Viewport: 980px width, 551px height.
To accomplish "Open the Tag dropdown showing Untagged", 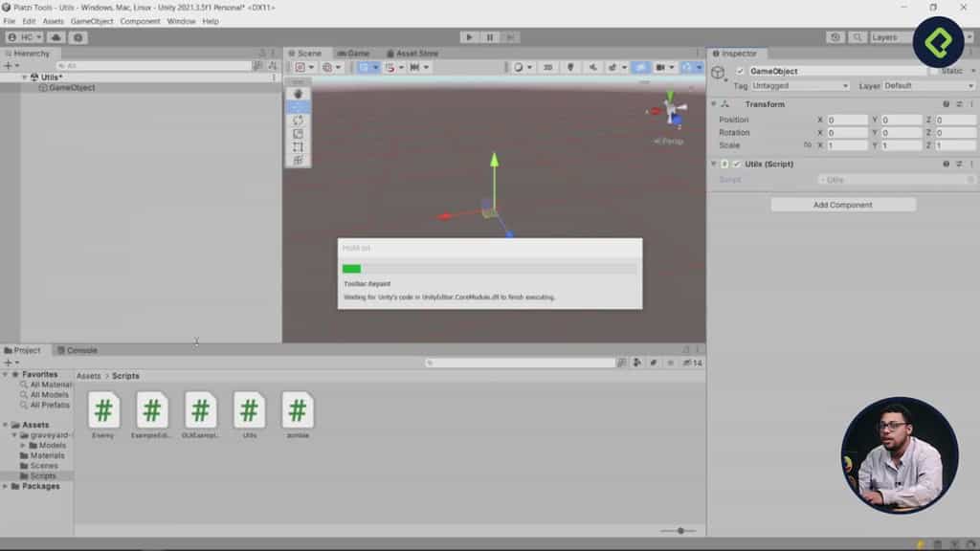I will click(800, 85).
